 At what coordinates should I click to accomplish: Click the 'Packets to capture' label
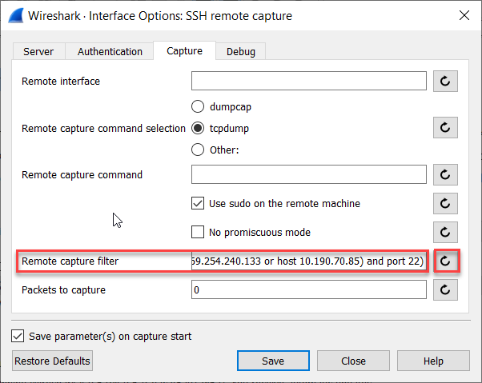point(64,290)
